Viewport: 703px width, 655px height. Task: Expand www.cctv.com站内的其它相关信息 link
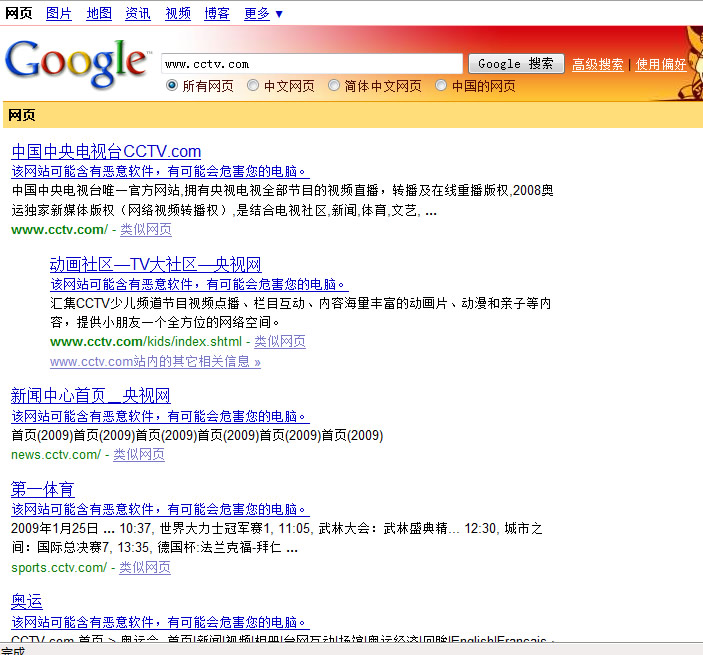pyautogui.click(x=155, y=362)
